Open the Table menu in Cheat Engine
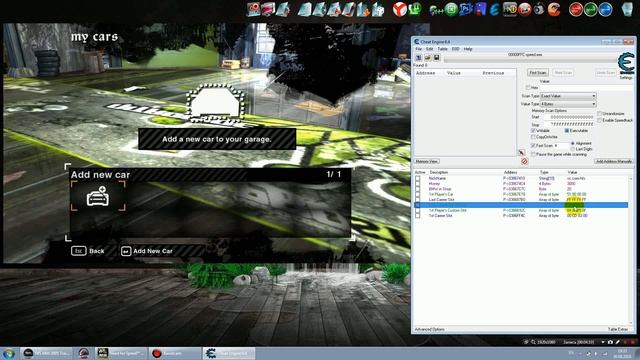Viewport: 640px width, 360px height. pyautogui.click(x=442, y=49)
